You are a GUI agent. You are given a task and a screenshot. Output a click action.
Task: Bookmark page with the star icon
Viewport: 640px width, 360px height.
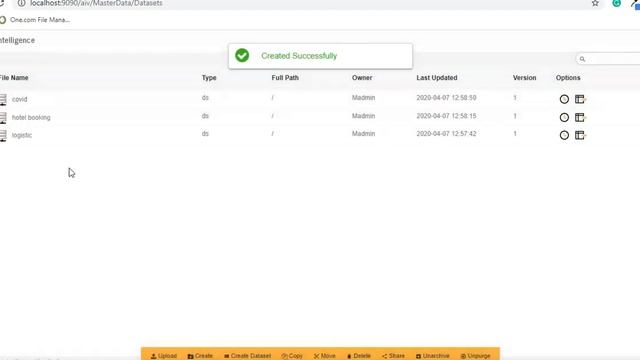595,3
